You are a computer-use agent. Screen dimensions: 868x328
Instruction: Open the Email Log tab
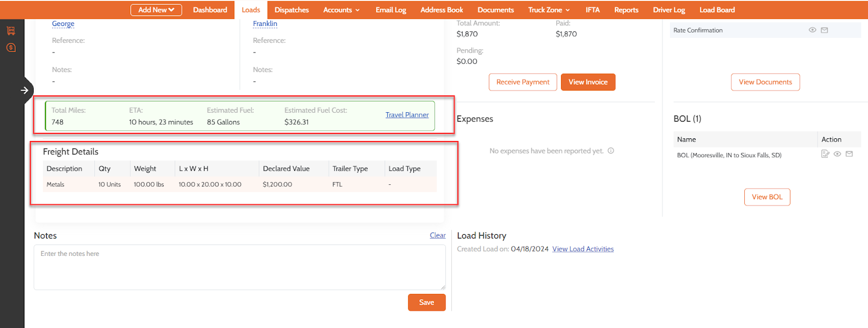[x=391, y=10]
